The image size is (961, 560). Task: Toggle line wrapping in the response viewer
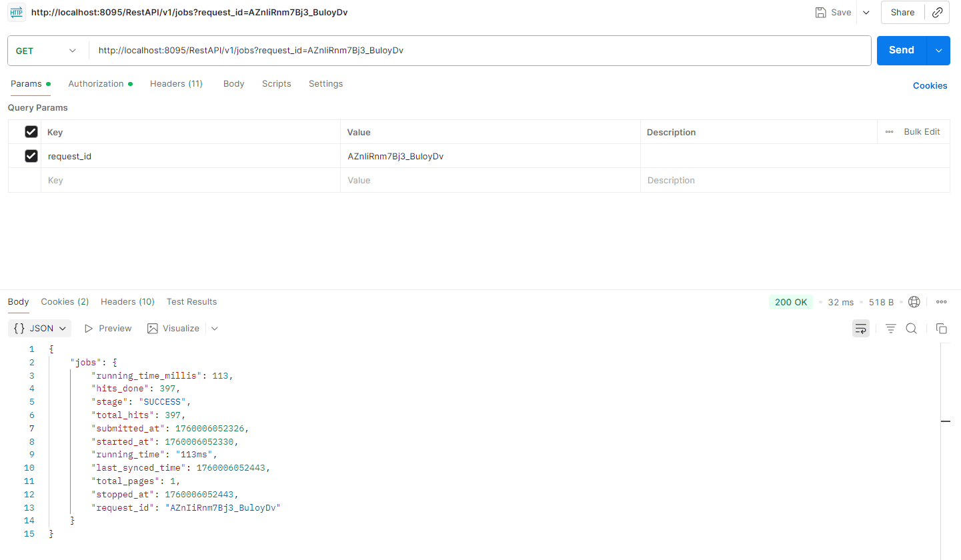[x=860, y=328]
